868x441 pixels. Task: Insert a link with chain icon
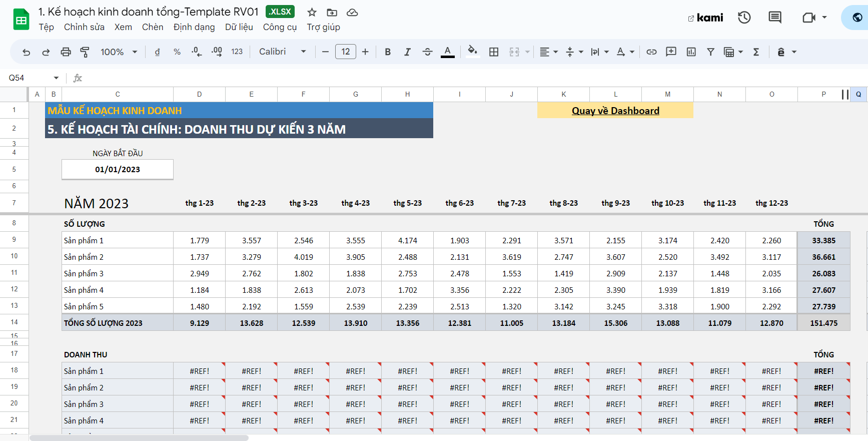coord(651,52)
